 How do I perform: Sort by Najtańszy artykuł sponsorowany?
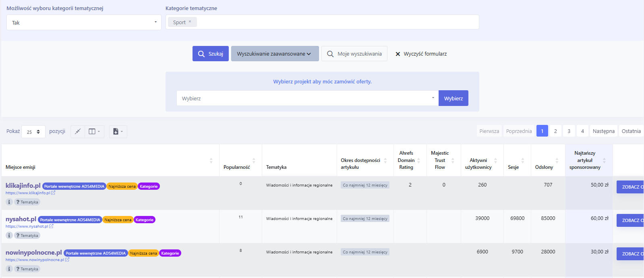(x=589, y=160)
